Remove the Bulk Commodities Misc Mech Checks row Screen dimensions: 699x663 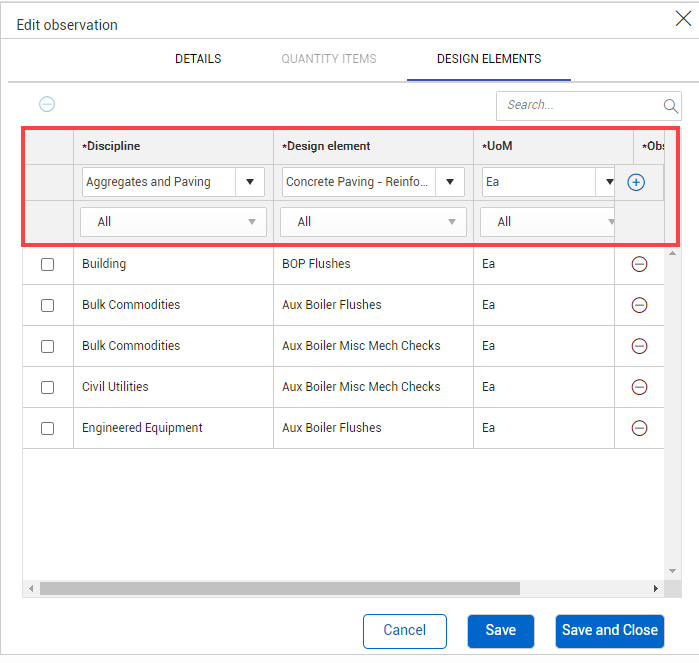pos(639,346)
